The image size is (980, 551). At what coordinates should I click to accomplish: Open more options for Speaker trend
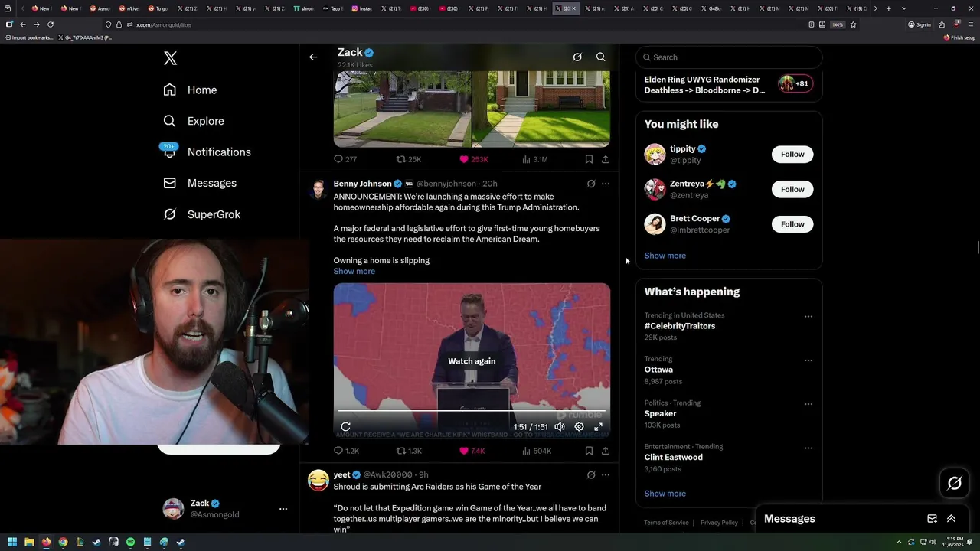[x=808, y=404]
